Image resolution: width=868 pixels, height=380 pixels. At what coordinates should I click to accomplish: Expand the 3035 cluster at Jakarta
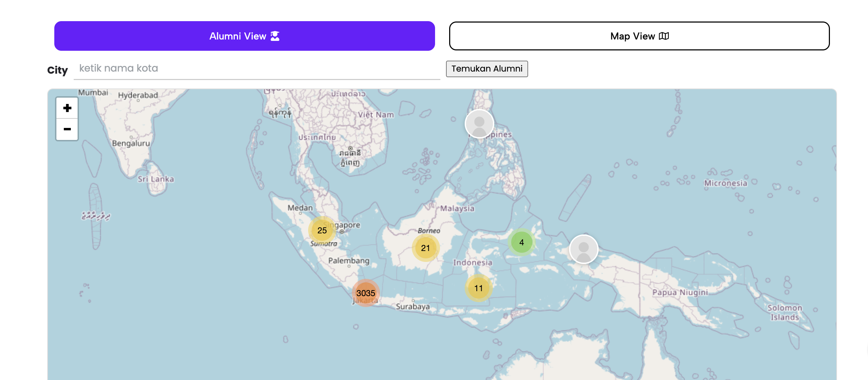point(366,293)
